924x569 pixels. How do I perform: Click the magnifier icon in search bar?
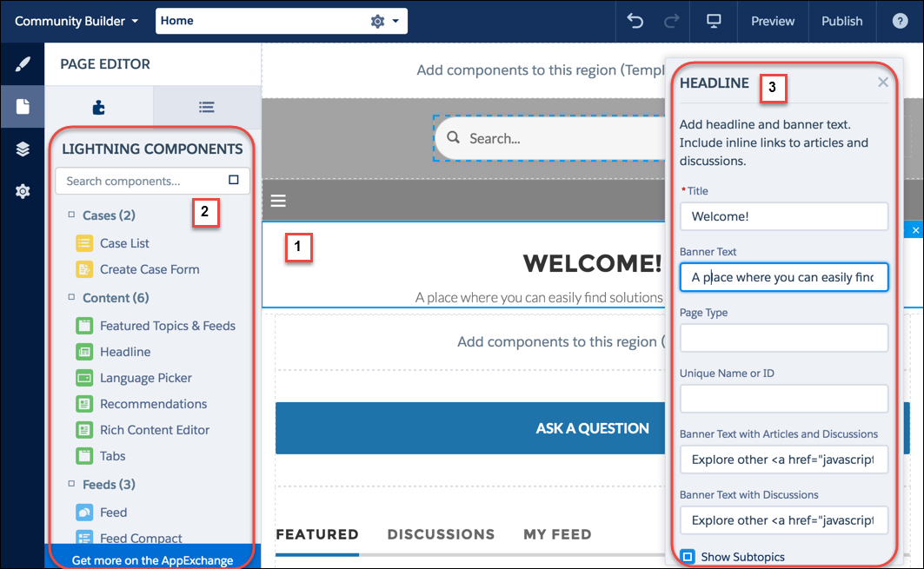coord(453,137)
